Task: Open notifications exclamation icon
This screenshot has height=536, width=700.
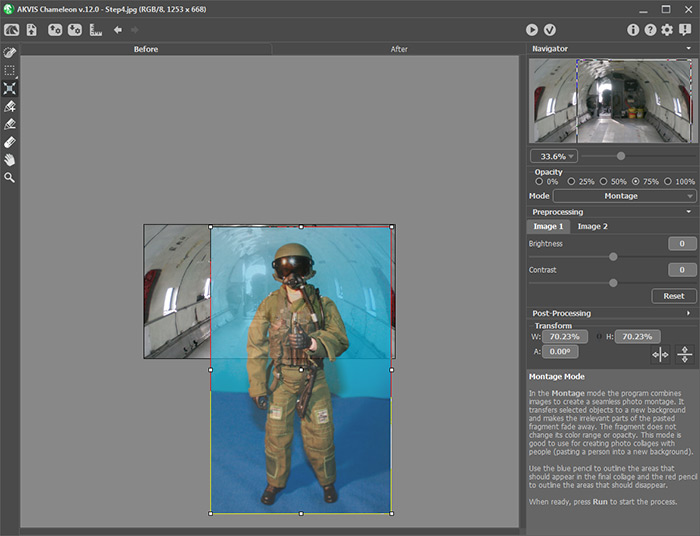Action: coord(685,30)
